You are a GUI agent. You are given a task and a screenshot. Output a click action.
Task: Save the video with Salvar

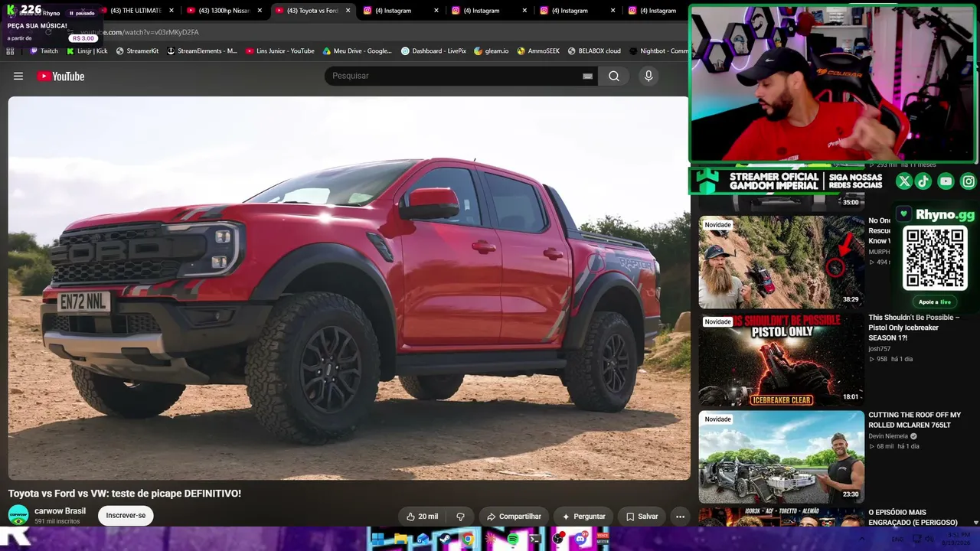(642, 517)
